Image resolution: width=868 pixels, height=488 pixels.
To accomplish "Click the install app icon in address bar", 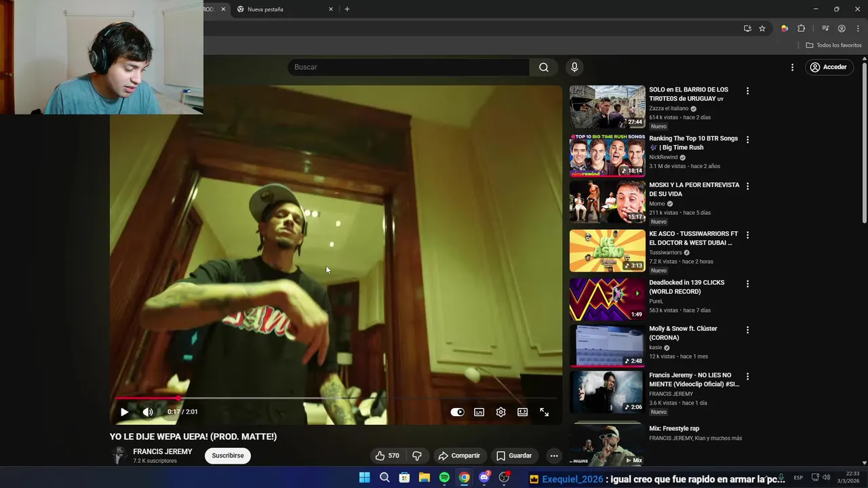I will coord(747,28).
